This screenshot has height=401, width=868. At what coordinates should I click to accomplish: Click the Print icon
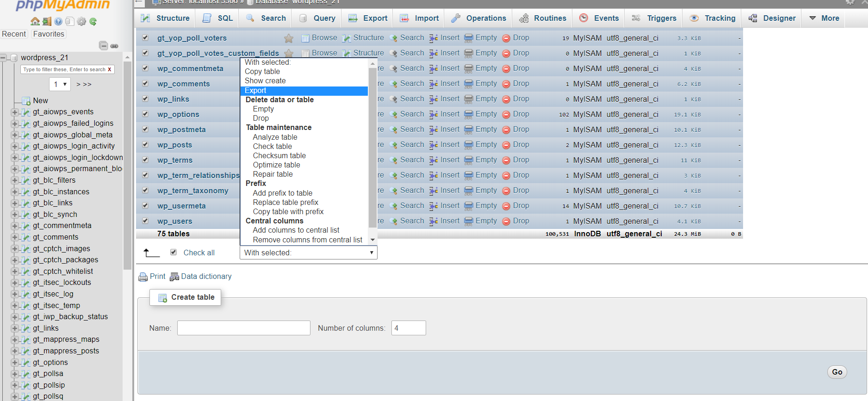tap(143, 277)
